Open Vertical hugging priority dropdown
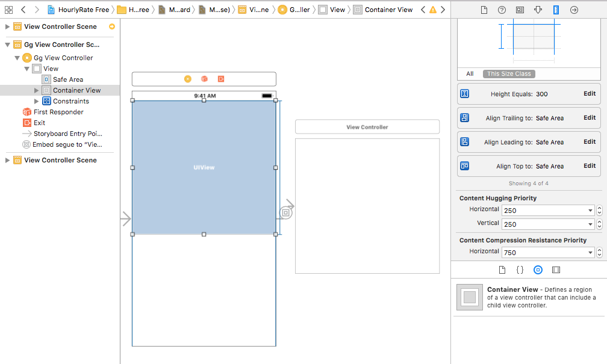This screenshot has width=607, height=364. click(590, 224)
